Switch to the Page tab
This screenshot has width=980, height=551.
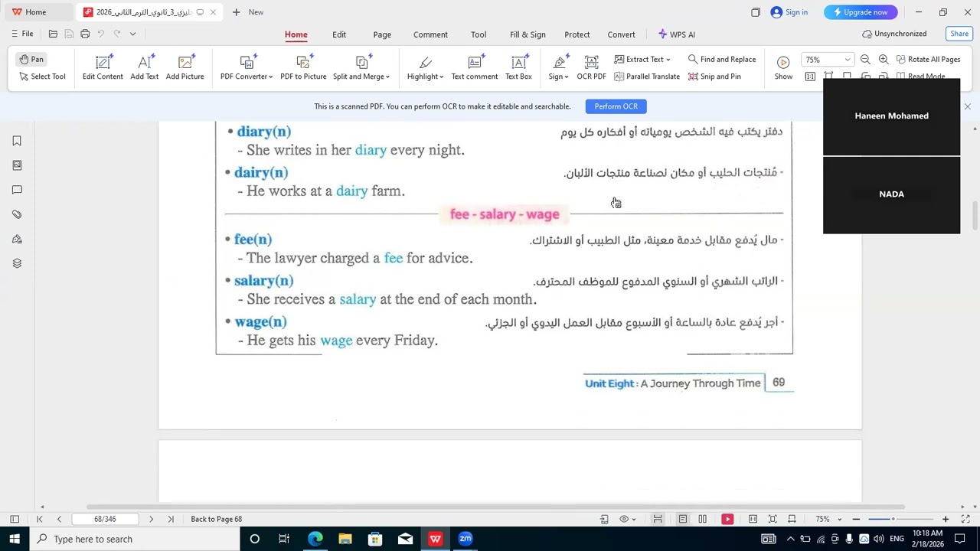(382, 34)
